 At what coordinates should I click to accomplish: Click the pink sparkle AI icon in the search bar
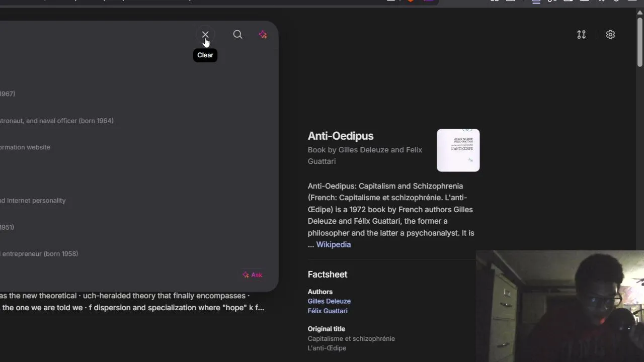coord(263,34)
